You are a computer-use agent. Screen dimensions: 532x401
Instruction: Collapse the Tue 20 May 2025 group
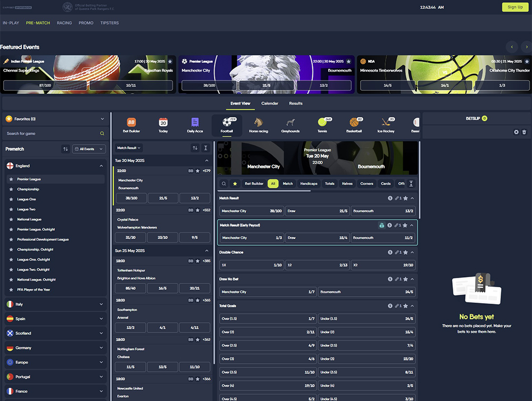click(x=206, y=161)
